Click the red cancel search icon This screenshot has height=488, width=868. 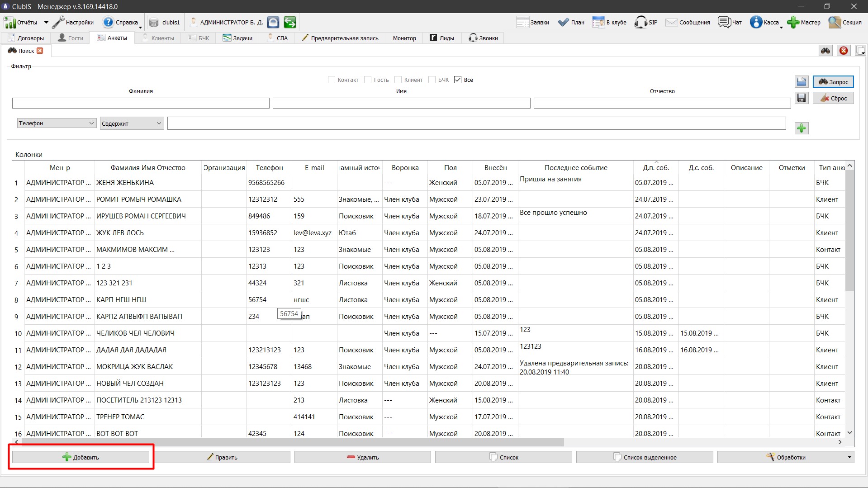tap(844, 51)
